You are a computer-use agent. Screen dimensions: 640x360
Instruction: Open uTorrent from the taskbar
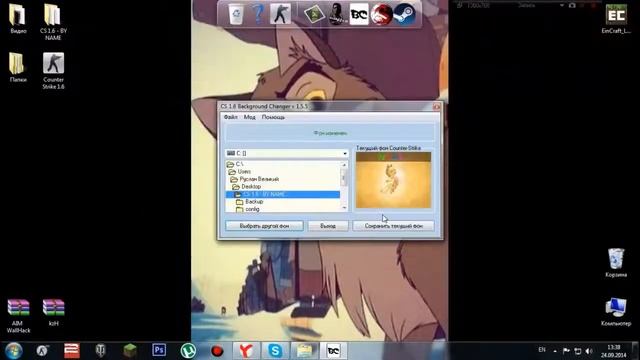[x=188, y=351]
